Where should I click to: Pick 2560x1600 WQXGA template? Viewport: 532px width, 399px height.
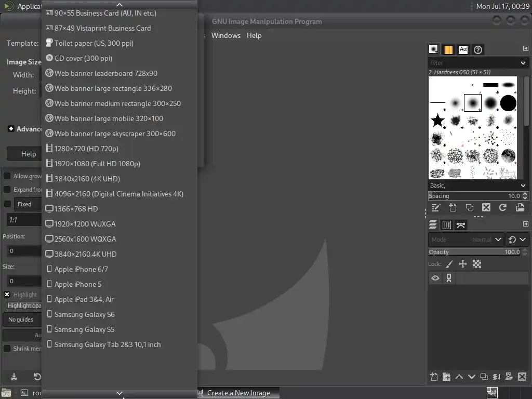119,239
